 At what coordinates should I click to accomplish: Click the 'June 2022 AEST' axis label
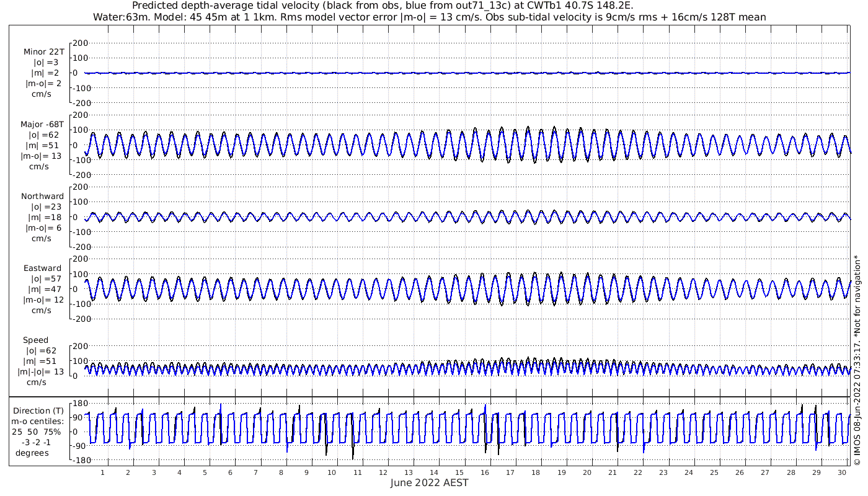(x=429, y=483)
